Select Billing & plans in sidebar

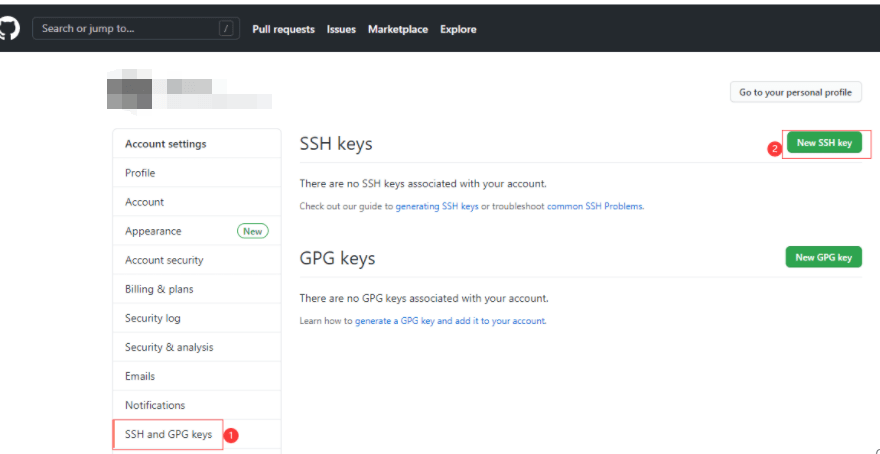(x=196, y=289)
